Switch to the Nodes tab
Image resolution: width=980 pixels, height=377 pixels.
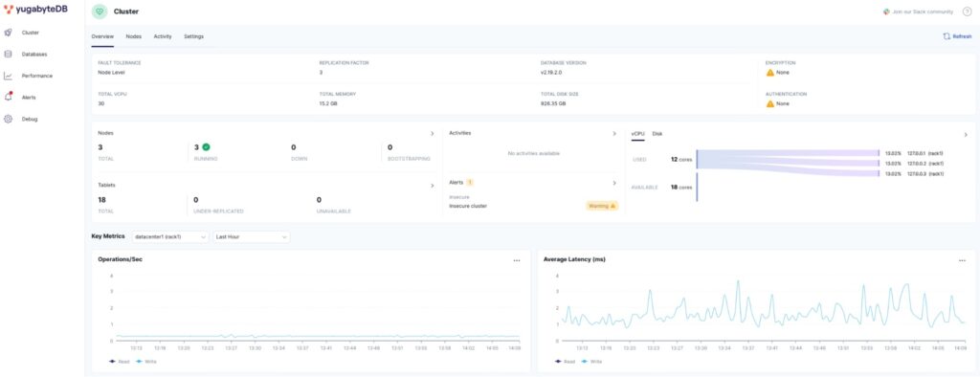(x=134, y=36)
